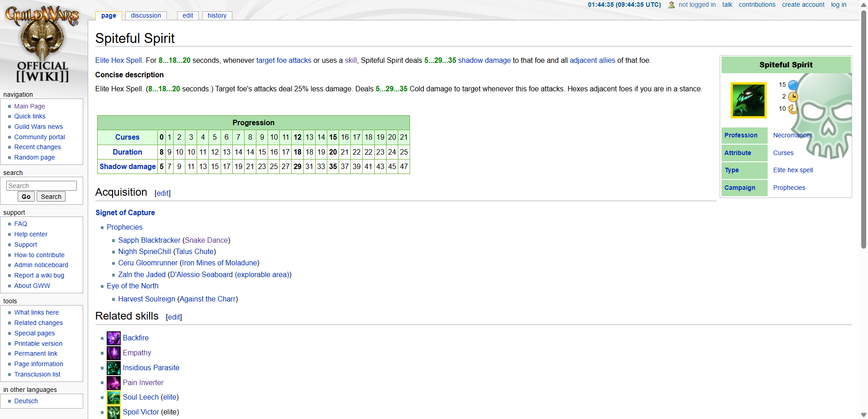Open Community portal link
868x419 pixels.
(x=39, y=137)
